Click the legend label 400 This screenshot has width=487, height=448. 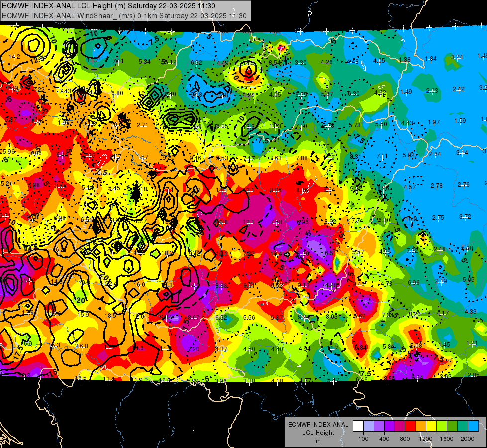(x=384, y=439)
